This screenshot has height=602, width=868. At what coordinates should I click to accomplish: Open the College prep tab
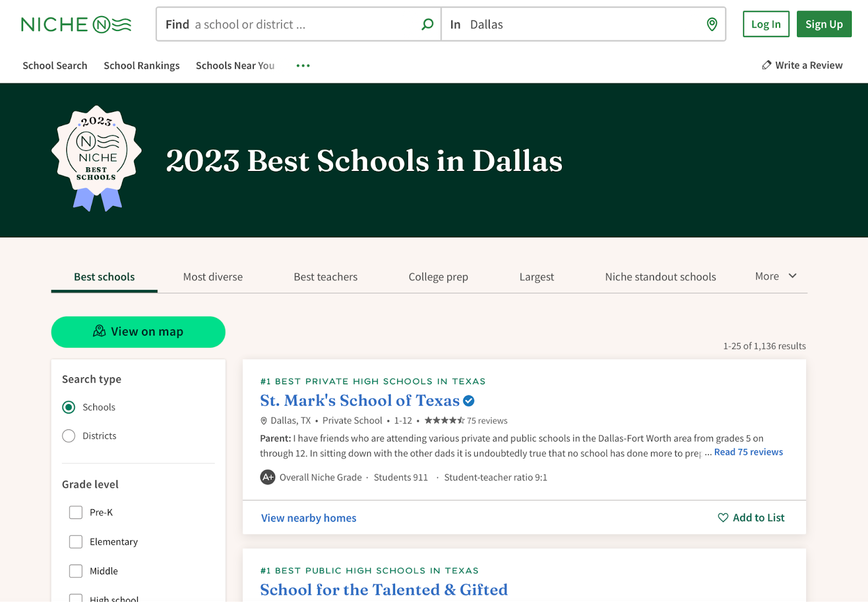tap(438, 277)
